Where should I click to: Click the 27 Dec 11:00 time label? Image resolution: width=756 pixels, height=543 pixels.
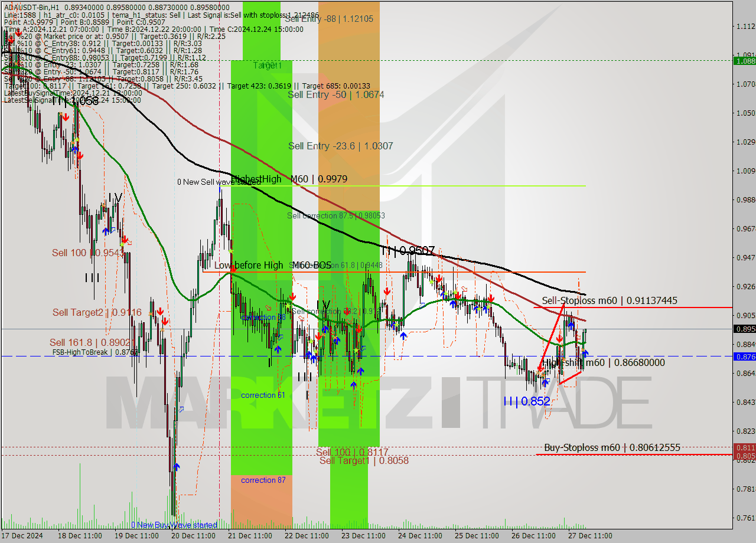click(591, 536)
